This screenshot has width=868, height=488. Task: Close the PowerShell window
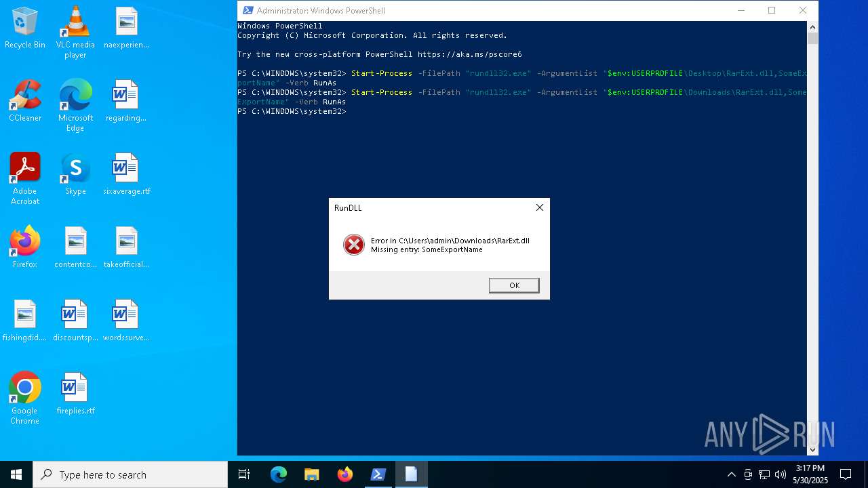(x=803, y=10)
